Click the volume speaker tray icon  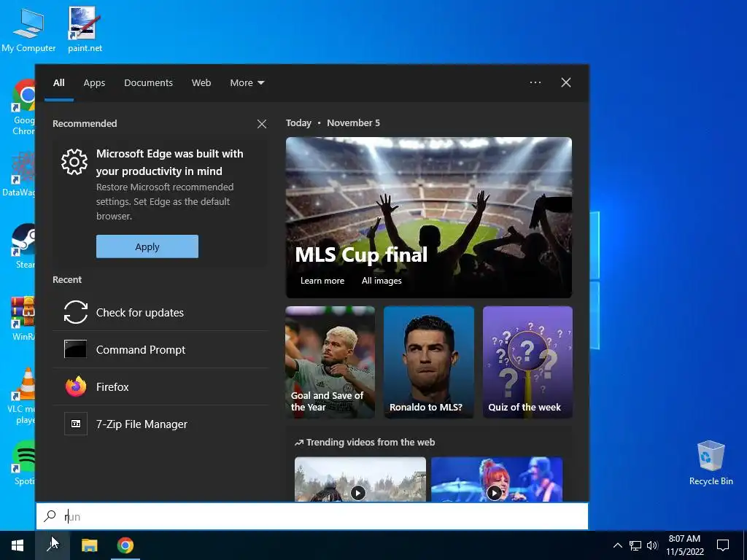click(x=652, y=545)
